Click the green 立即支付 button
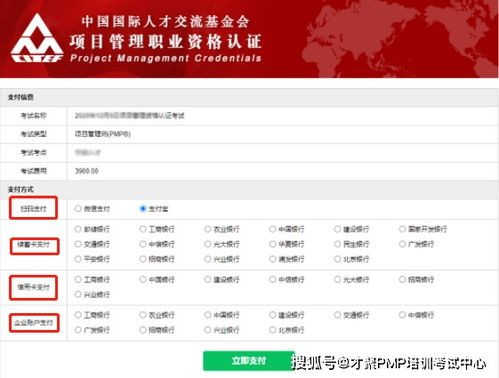 (249, 361)
